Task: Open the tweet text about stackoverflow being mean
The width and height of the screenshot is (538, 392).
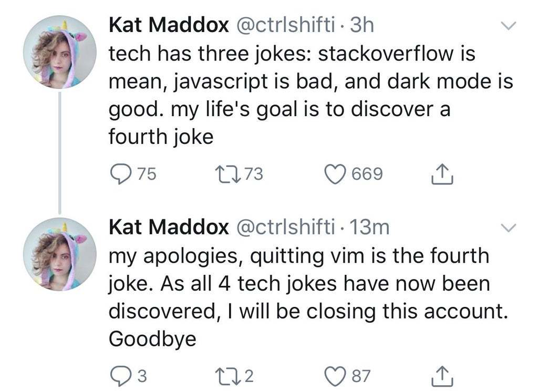Action: [x=310, y=95]
